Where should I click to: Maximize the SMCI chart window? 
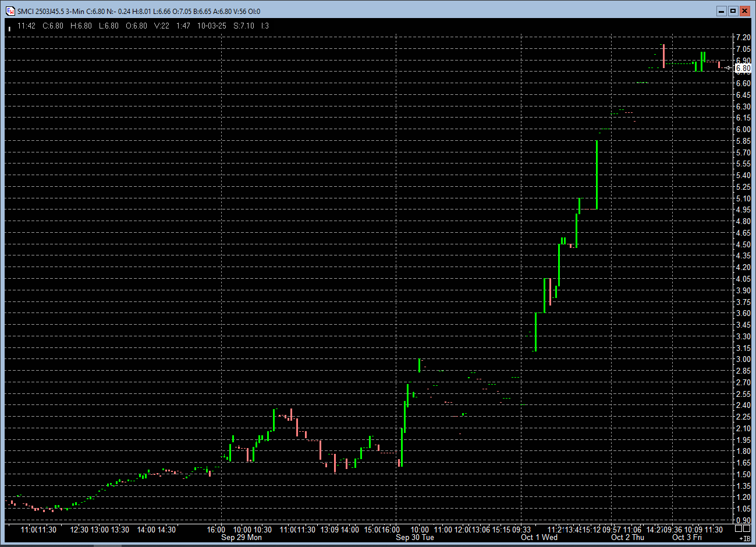pos(733,11)
